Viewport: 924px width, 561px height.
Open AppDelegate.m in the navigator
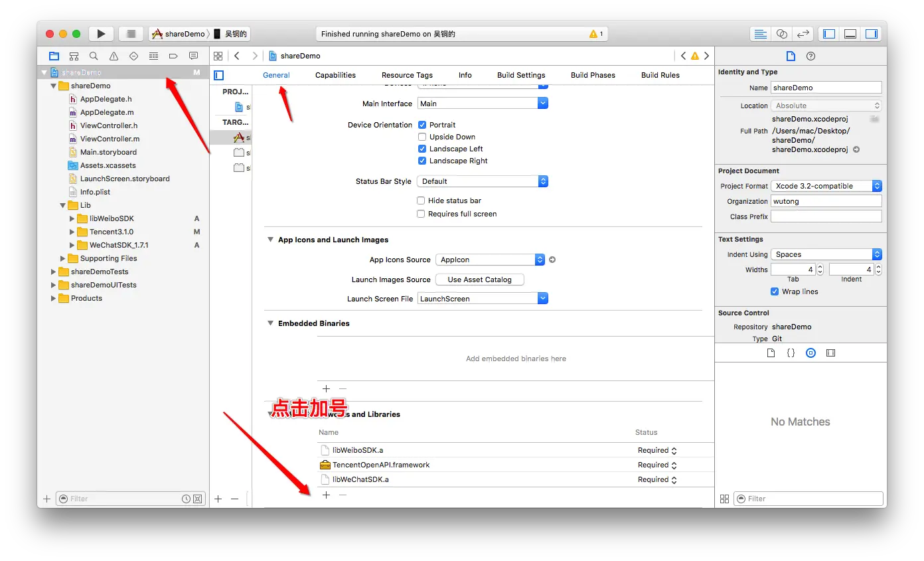coord(107,112)
